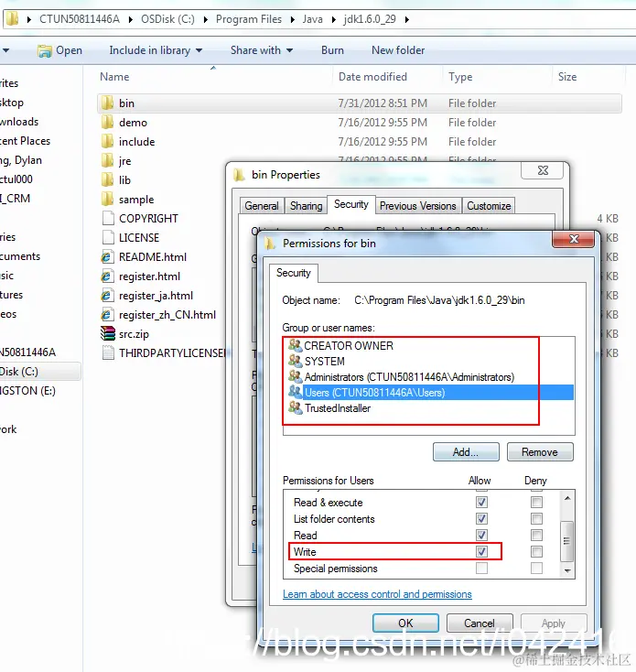Image resolution: width=636 pixels, height=672 pixels.
Task: Select the README.html file icon
Action: click(x=107, y=257)
